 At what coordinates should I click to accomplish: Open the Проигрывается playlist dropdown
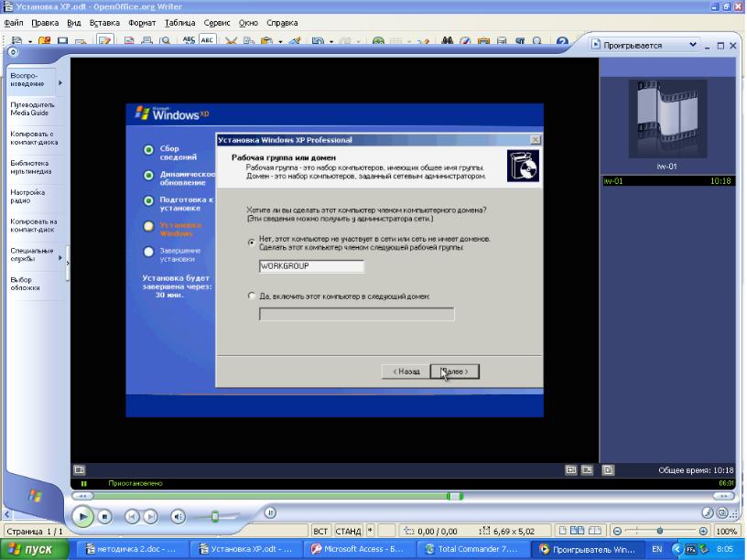(693, 45)
